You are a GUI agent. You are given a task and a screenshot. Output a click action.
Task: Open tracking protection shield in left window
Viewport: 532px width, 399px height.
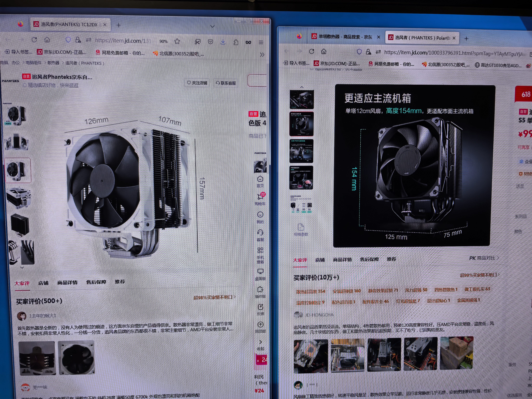pos(68,40)
